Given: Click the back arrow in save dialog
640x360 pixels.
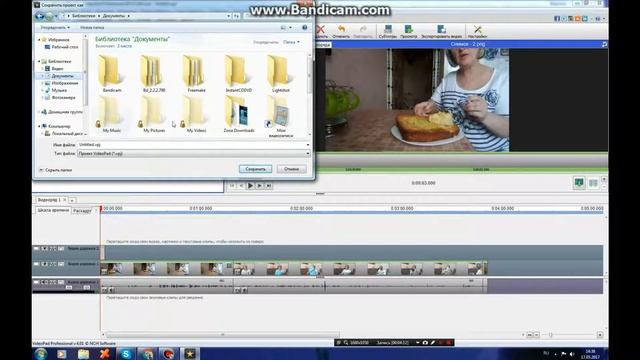Looking at the screenshot, I should (x=40, y=16).
